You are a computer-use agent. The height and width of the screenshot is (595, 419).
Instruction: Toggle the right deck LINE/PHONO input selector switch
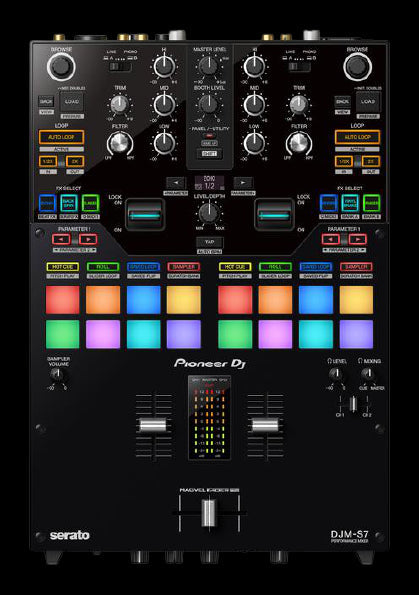[x=299, y=67]
